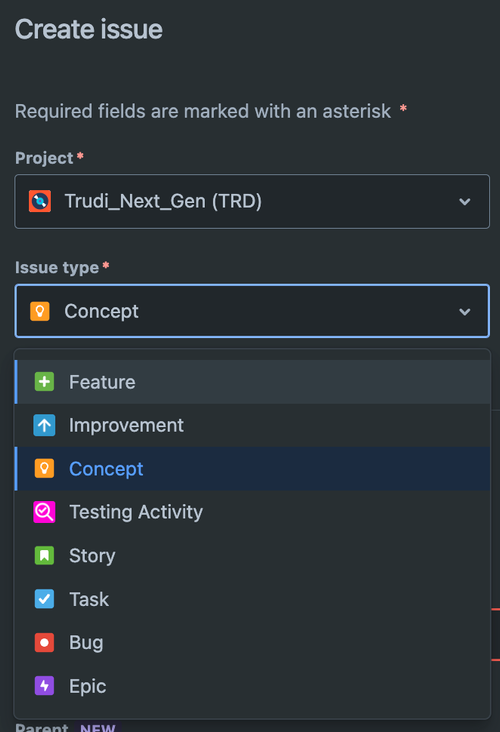Viewport: 500px width, 732px height.
Task: Click the purple lightning Epic icon
Action: (x=44, y=686)
